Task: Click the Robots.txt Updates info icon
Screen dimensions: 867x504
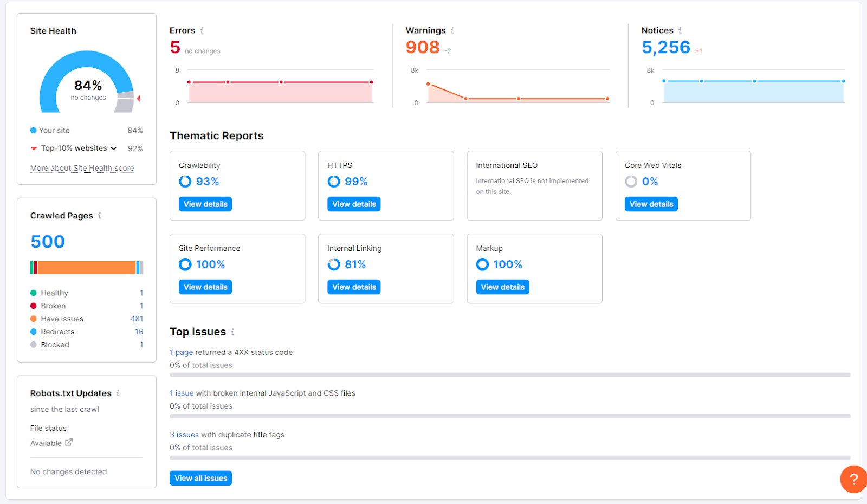Action: (x=118, y=393)
